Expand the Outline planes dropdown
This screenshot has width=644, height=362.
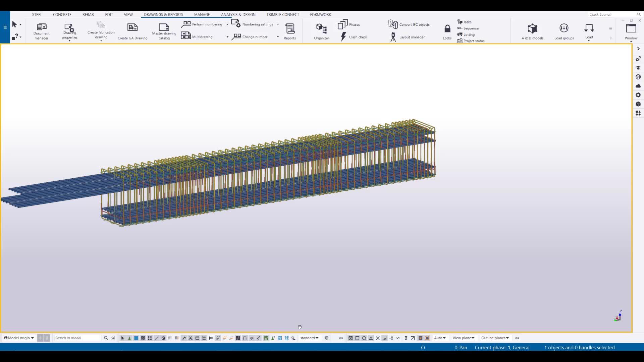click(495, 338)
